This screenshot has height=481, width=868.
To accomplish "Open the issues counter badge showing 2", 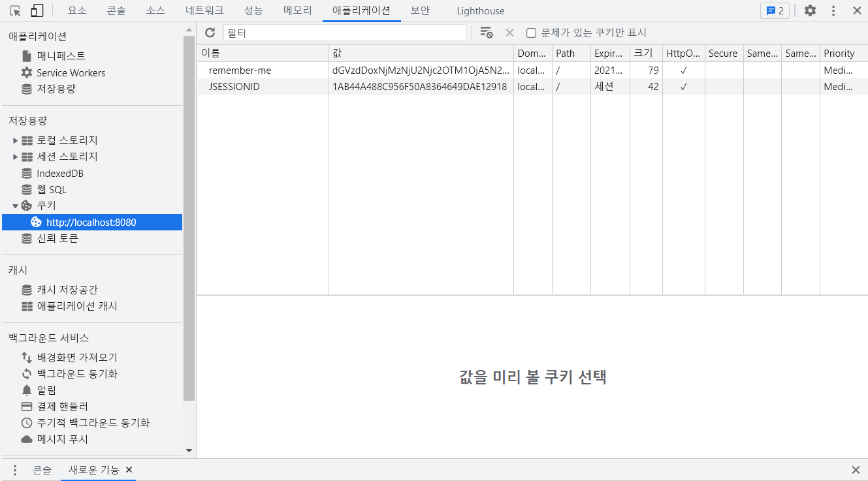I will 775,10.
